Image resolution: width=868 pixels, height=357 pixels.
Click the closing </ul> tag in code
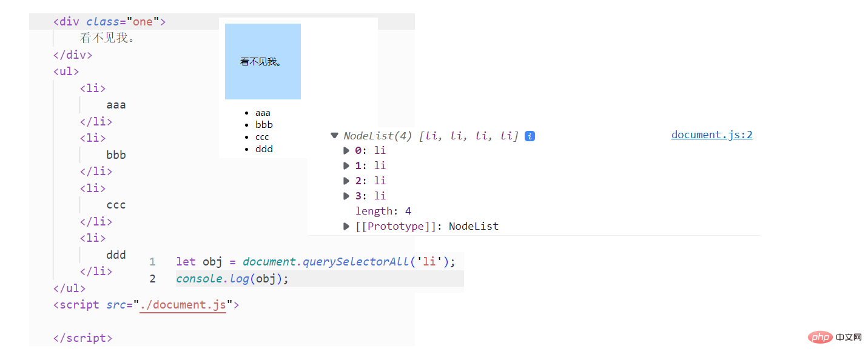click(69, 288)
